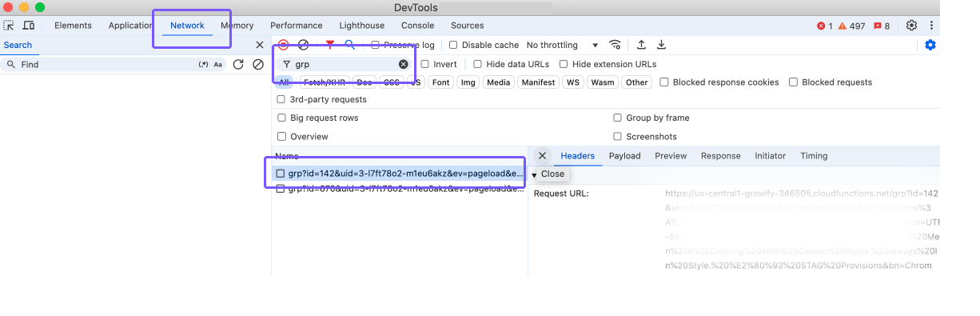The height and width of the screenshot is (316, 980).
Task: Toggle the device toolbar icon
Action: point(29,26)
